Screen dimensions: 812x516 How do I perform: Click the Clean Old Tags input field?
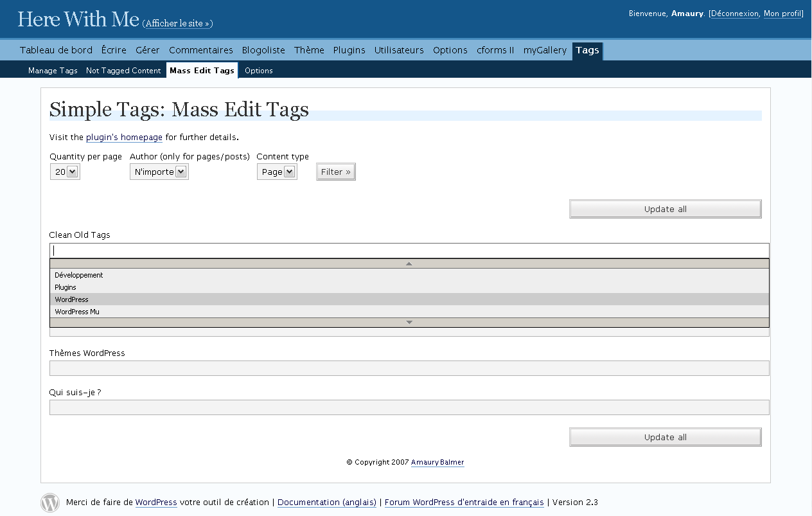[x=409, y=251]
